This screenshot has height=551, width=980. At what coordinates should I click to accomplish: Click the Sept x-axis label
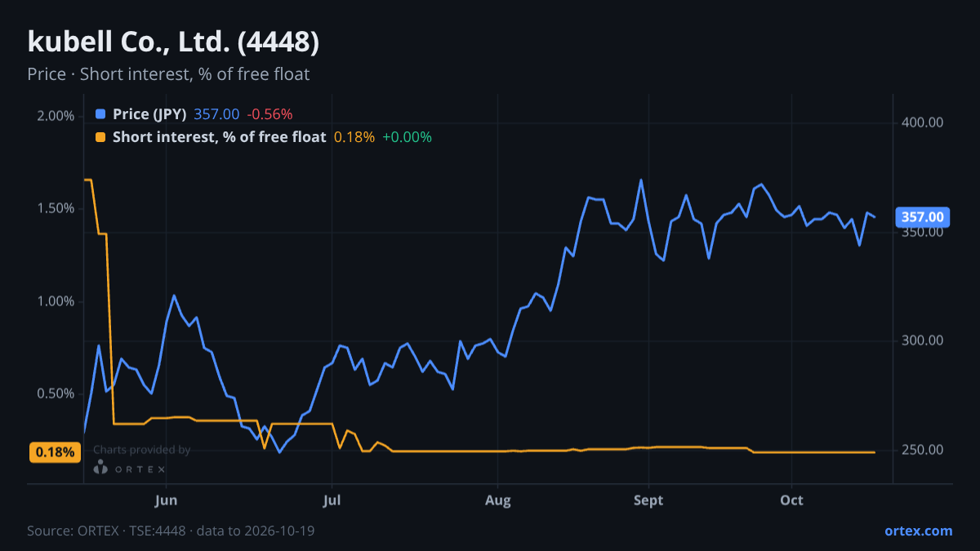(648, 500)
